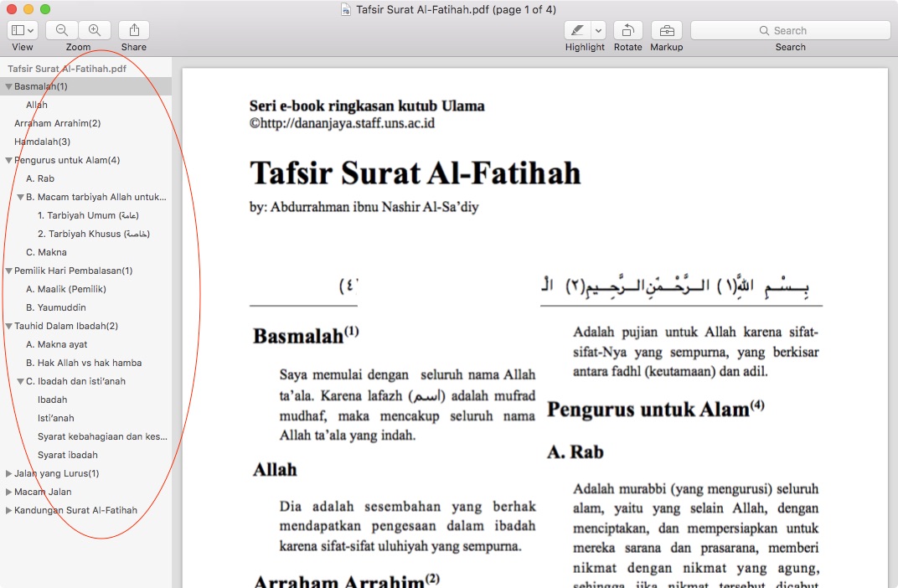Jump to Arraham Arrahim(2) in the outline

click(x=57, y=123)
